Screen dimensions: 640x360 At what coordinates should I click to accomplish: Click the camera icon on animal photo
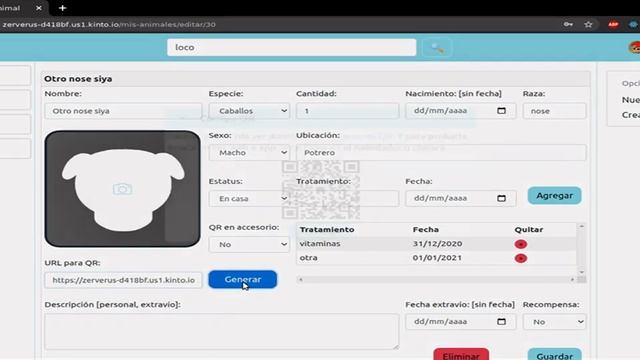click(122, 189)
